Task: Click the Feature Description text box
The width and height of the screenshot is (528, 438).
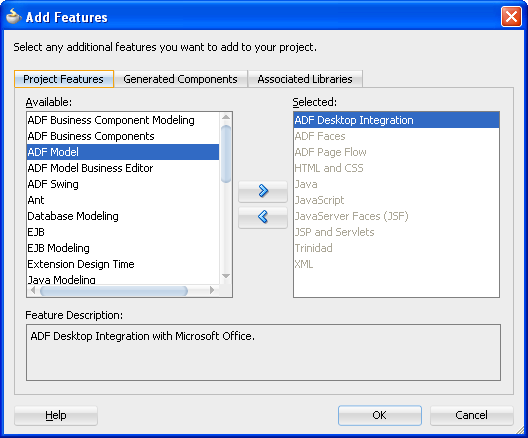Action: pyautogui.click(x=263, y=352)
